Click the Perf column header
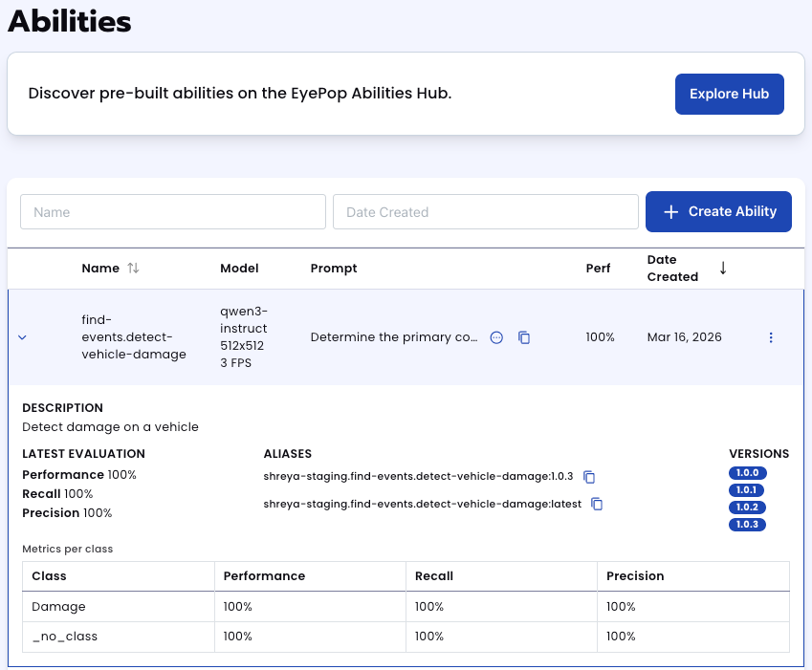 coord(598,269)
